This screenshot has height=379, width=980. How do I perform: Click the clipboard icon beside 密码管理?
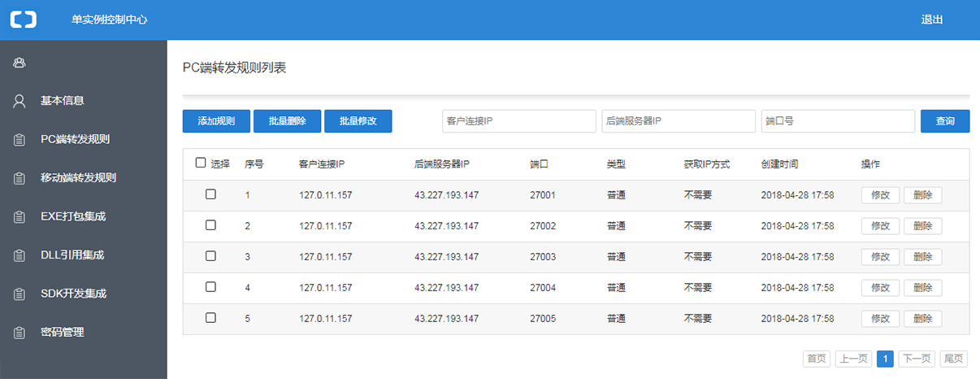pyautogui.click(x=20, y=333)
